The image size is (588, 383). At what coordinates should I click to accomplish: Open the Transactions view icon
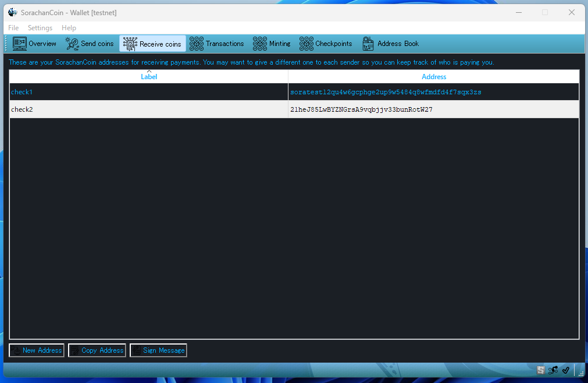pos(197,44)
